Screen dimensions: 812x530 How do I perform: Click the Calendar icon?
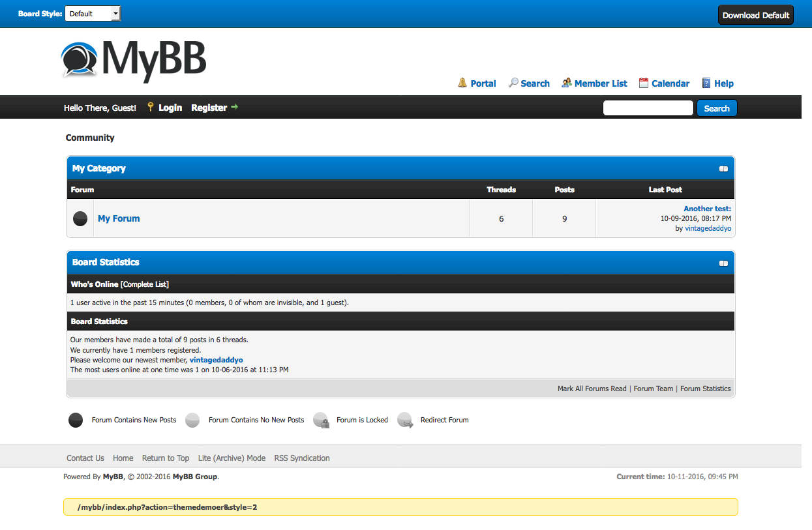point(644,83)
